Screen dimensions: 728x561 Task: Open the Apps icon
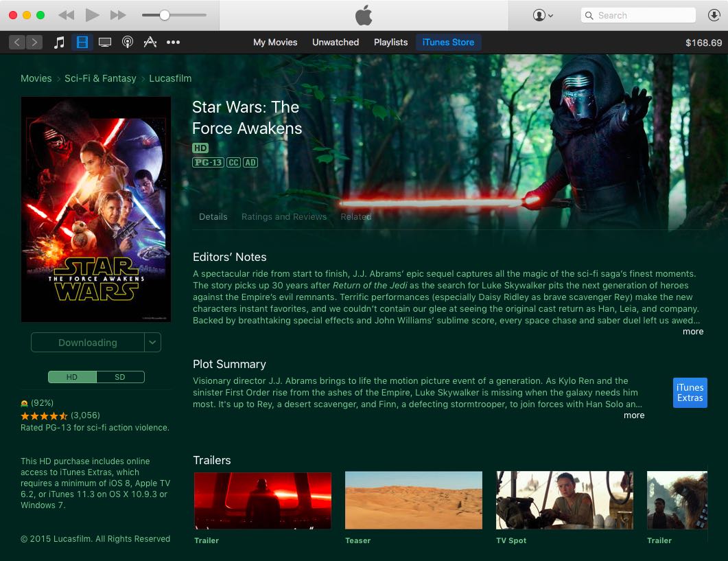click(x=150, y=43)
